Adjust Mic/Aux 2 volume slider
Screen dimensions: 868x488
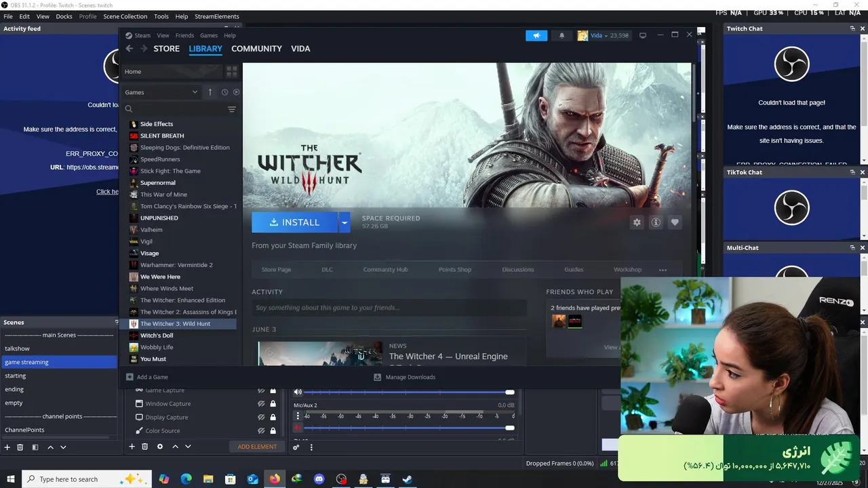click(409, 428)
